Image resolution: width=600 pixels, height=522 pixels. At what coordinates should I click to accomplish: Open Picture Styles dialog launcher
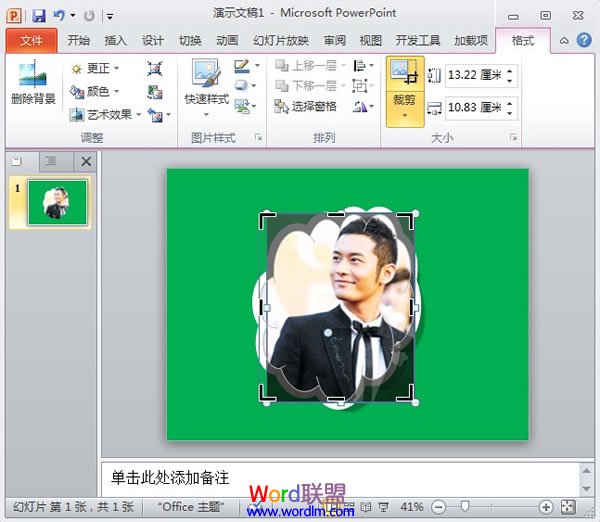point(259,137)
